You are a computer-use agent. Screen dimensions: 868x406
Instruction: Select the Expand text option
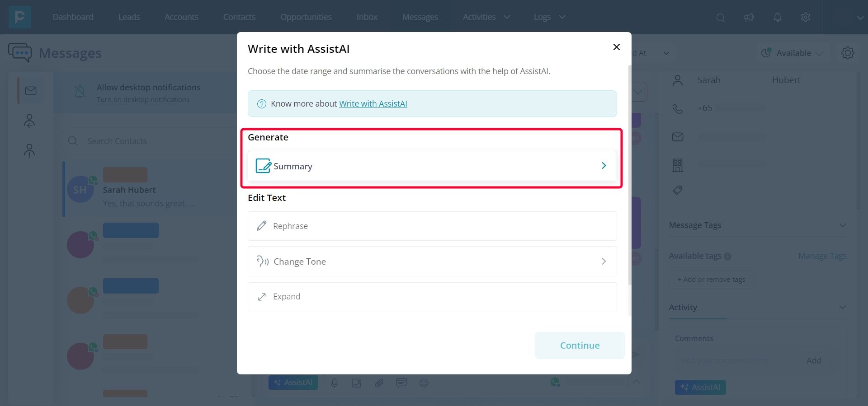(432, 297)
